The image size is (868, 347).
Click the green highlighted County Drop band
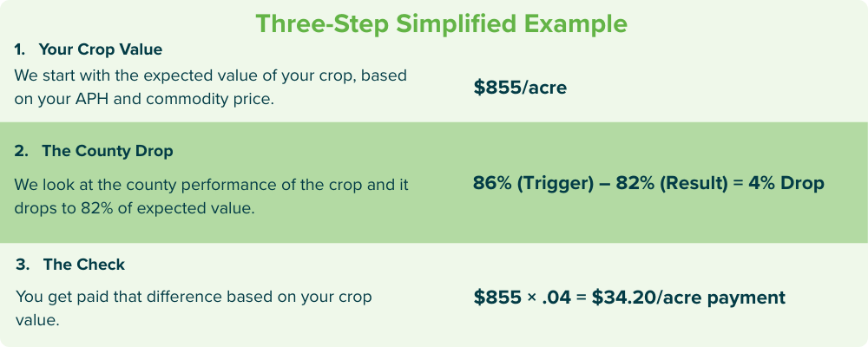(x=434, y=183)
